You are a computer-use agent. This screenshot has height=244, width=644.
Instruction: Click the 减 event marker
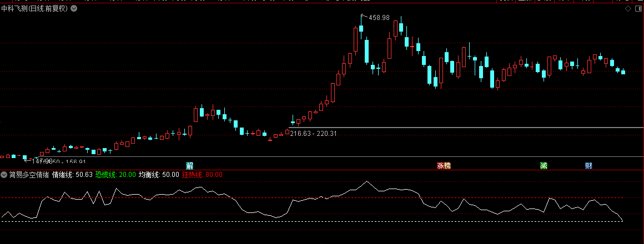pyautogui.click(x=544, y=166)
